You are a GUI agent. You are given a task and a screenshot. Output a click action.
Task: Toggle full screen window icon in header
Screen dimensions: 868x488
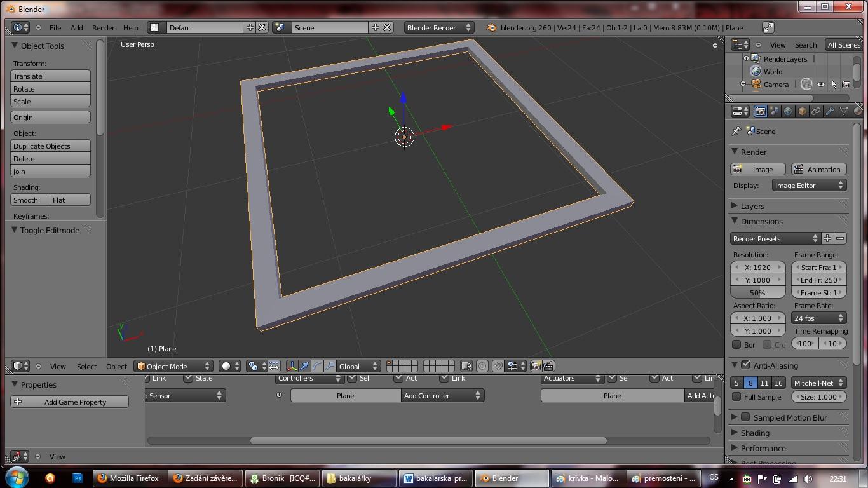point(768,27)
